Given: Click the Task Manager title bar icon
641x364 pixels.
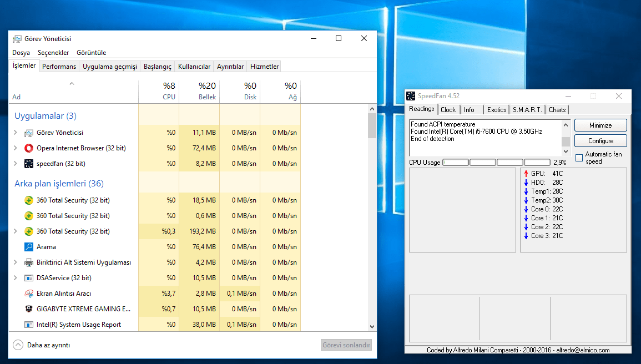Looking at the screenshot, I should click(17, 39).
